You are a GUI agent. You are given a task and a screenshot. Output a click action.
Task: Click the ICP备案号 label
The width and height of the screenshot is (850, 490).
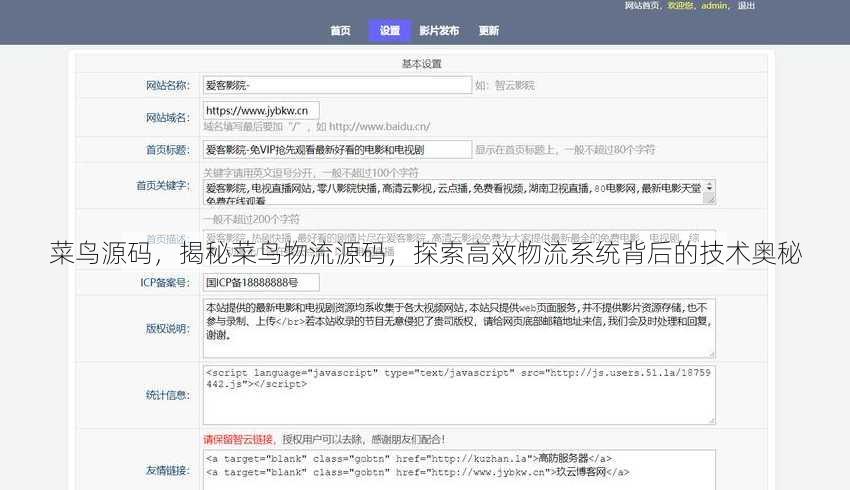click(x=165, y=282)
